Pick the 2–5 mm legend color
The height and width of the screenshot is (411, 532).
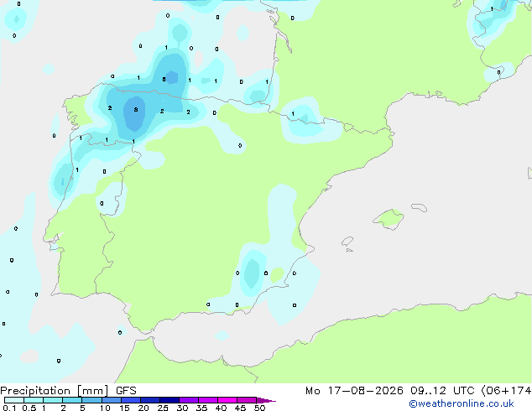(72, 400)
